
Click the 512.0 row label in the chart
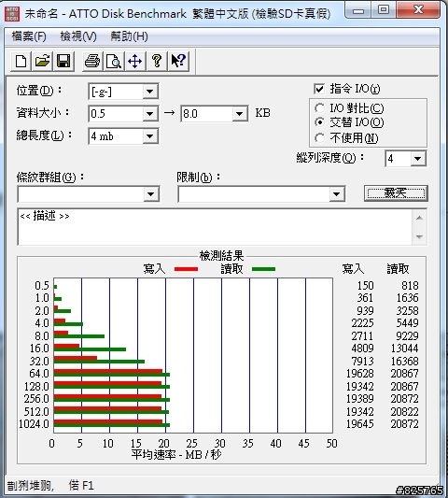click(x=36, y=411)
